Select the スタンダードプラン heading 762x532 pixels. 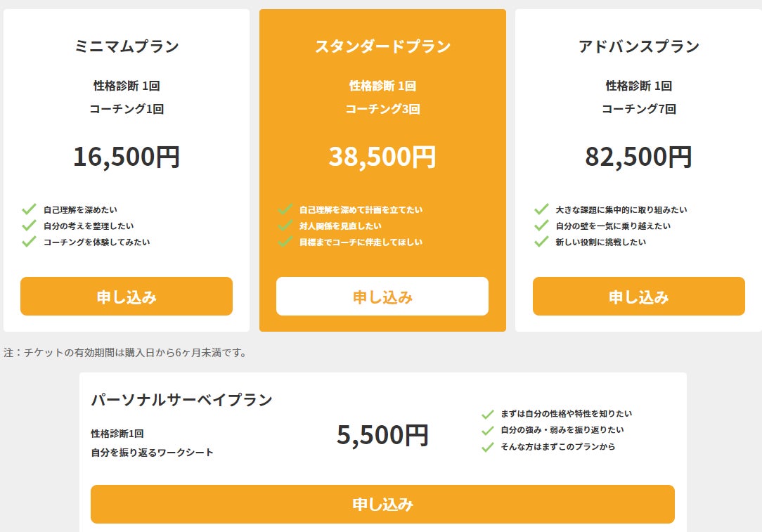click(x=382, y=47)
